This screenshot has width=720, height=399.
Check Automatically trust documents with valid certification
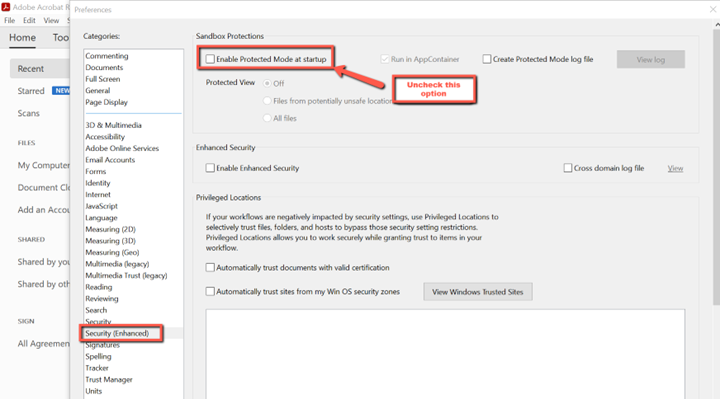click(x=210, y=268)
